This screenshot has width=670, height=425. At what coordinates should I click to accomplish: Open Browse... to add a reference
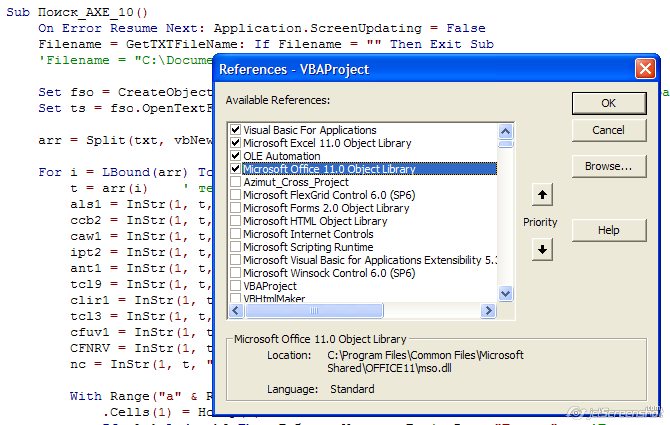[x=609, y=166]
